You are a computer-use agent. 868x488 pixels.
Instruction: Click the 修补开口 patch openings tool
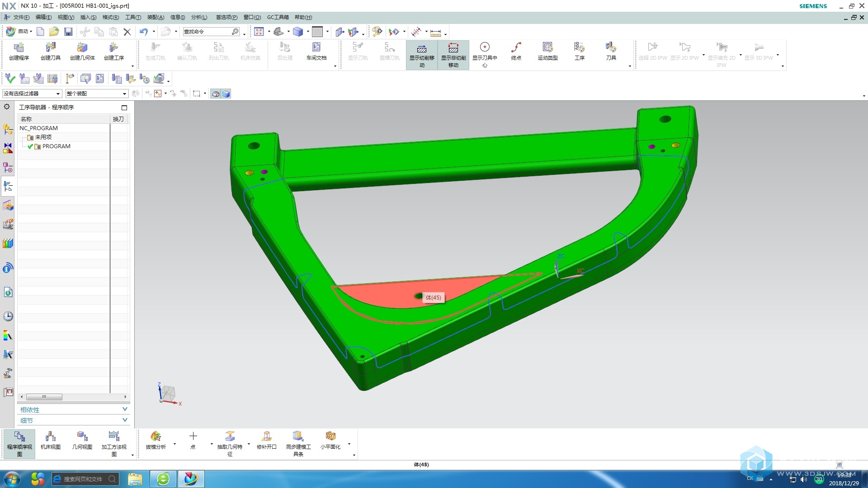tap(266, 440)
